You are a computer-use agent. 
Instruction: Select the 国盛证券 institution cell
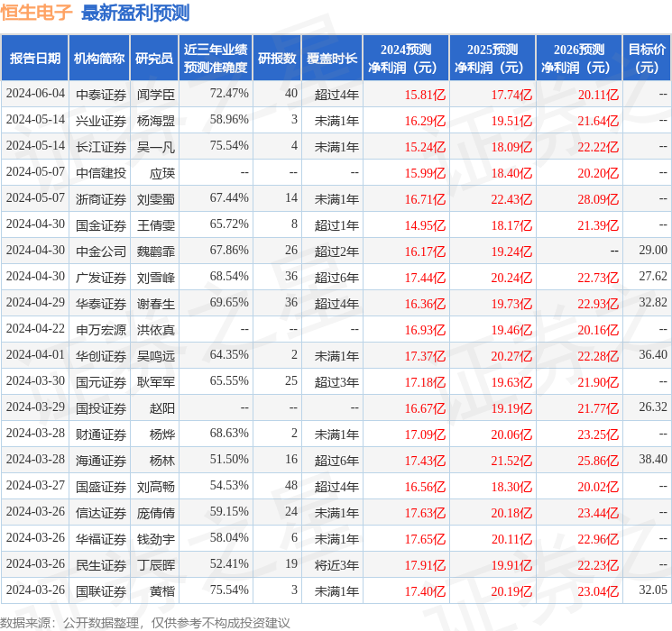pos(101,486)
